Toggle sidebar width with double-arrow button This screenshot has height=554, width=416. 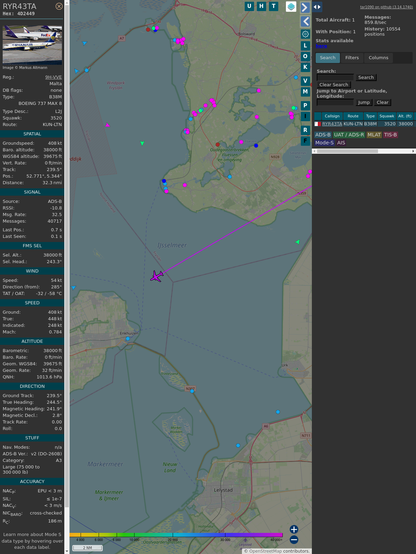[317, 7]
